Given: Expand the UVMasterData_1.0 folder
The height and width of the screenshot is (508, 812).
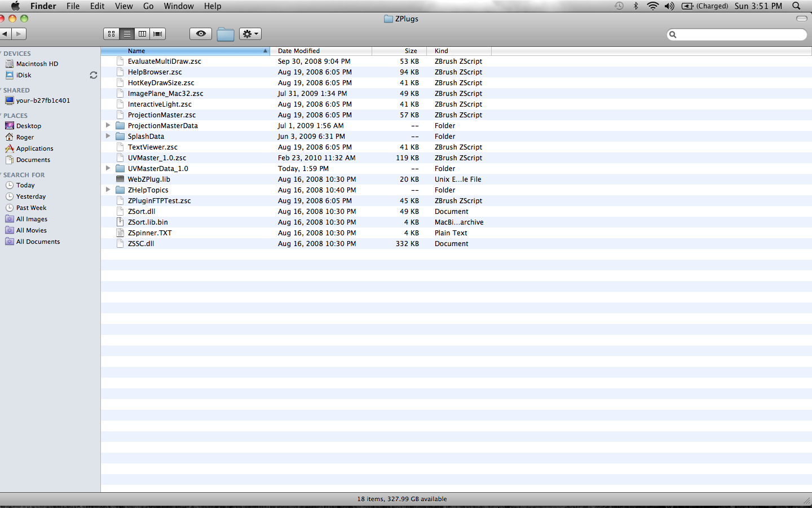Looking at the screenshot, I should pyautogui.click(x=108, y=168).
